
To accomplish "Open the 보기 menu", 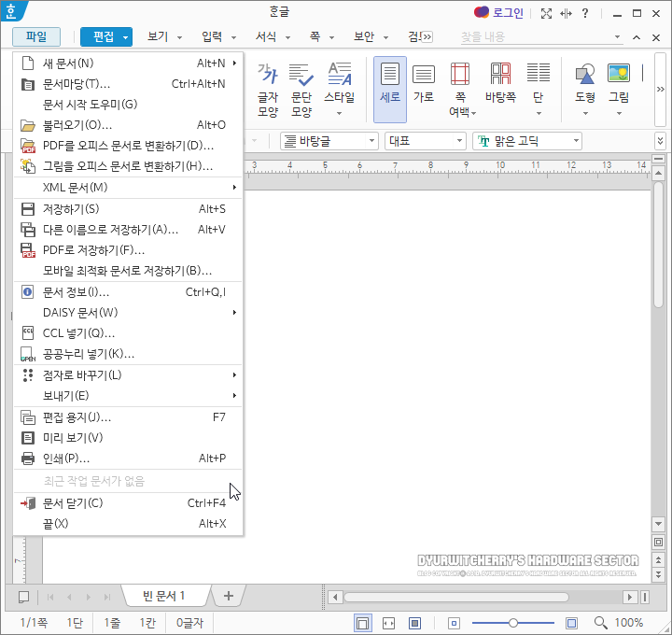I will pyautogui.click(x=164, y=36).
